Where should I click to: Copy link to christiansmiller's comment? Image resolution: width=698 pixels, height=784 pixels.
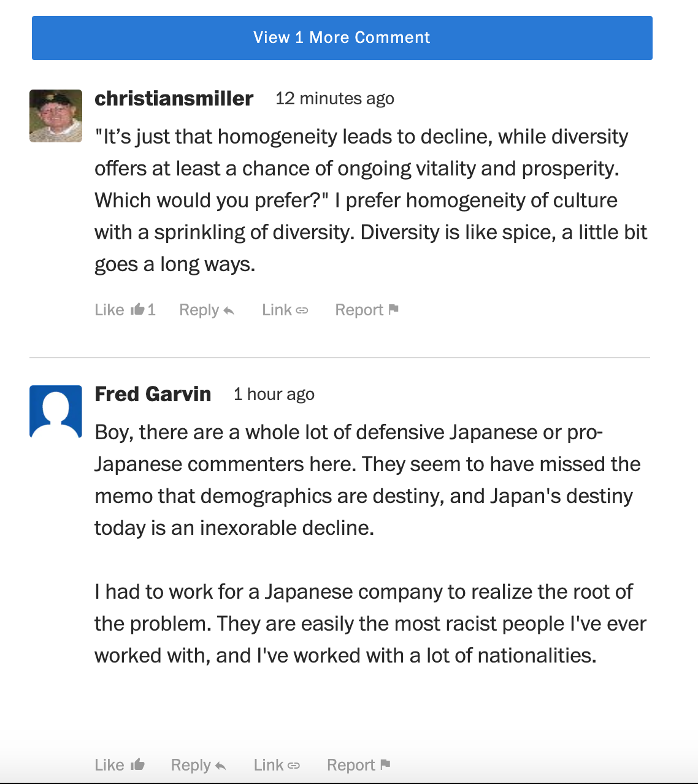[285, 310]
